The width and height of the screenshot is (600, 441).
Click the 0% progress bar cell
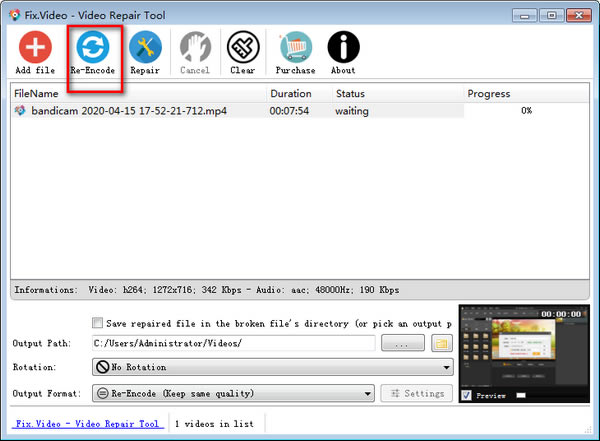tap(526, 111)
